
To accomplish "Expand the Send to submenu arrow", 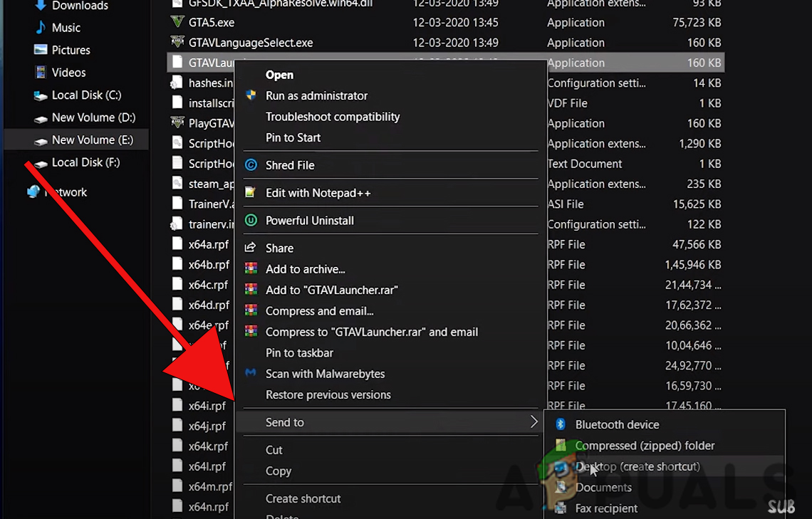I will tap(534, 421).
